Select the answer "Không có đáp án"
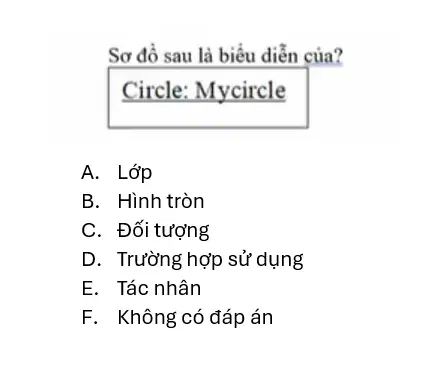 pyautogui.click(x=195, y=317)
